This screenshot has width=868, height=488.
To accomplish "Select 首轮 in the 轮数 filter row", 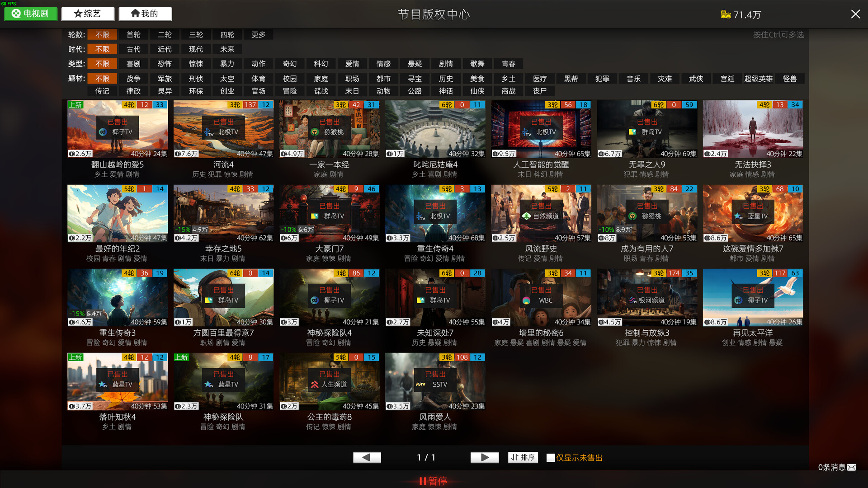I will coord(133,34).
